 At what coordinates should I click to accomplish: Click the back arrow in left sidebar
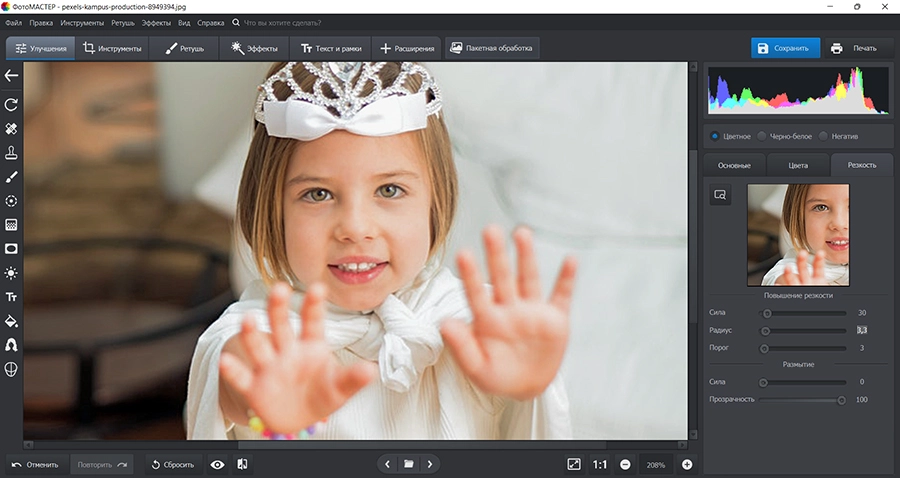point(11,76)
